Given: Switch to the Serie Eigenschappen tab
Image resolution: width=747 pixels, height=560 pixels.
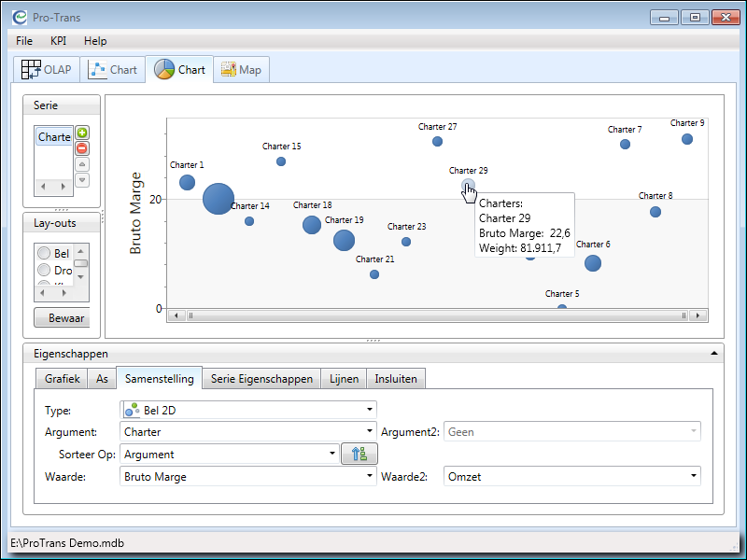Looking at the screenshot, I should point(261,378).
